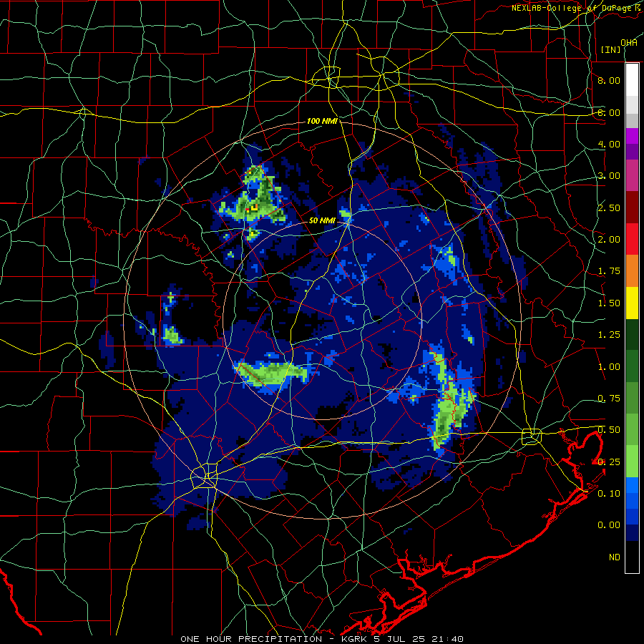Screen dimensions: 644x644
Task: Click the 50 NMI range ring label
Action: [322, 220]
